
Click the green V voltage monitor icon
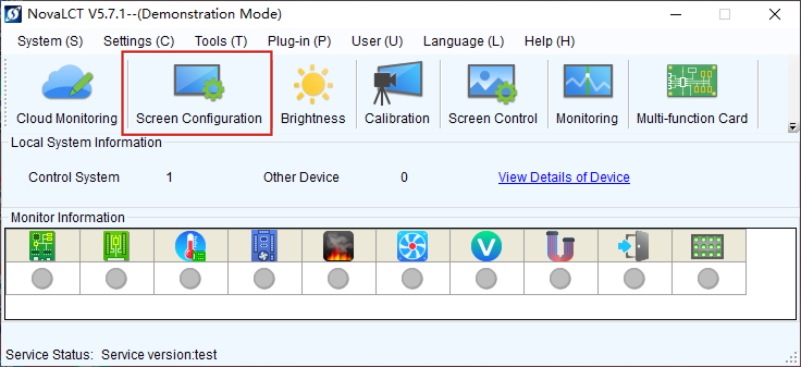[x=486, y=246]
